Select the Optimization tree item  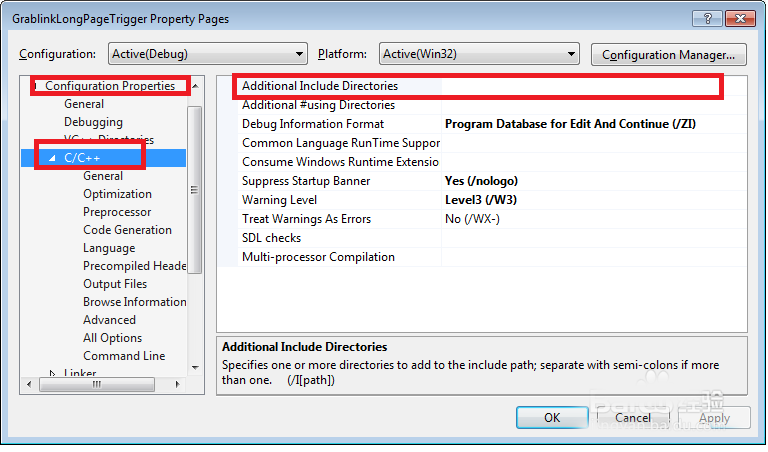tap(117, 194)
